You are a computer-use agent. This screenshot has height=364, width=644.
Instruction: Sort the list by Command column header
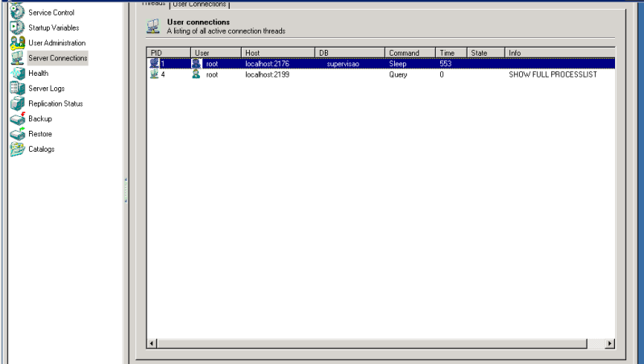point(410,52)
